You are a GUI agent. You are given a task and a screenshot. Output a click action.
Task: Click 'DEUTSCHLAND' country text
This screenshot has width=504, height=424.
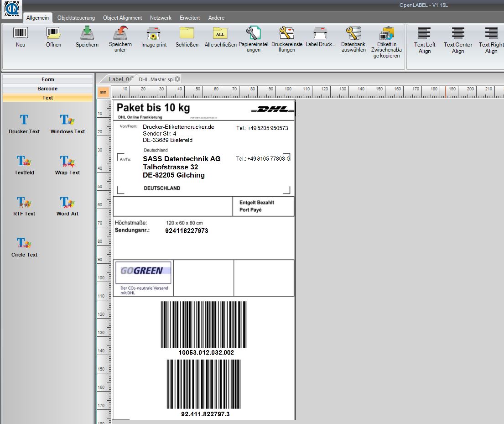[x=162, y=188]
